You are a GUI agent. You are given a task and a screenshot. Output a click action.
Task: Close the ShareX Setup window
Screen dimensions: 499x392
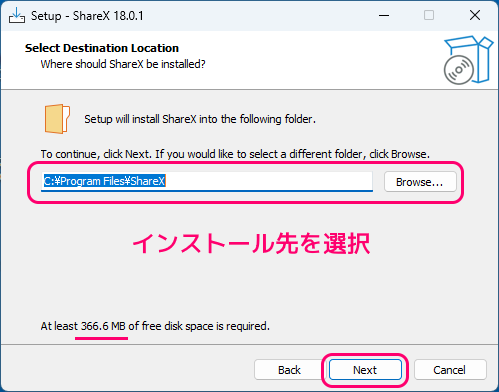point(475,15)
